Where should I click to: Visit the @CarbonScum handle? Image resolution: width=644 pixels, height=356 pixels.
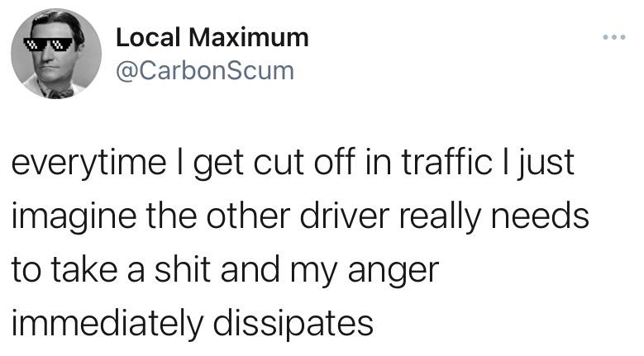coord(205,71)
